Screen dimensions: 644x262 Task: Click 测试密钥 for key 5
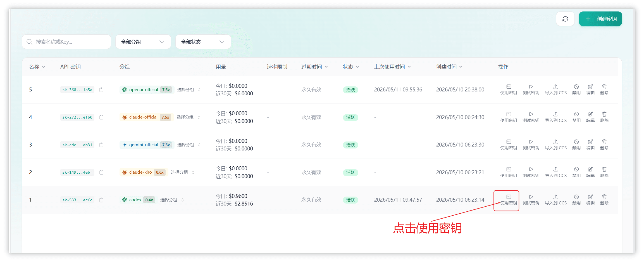pos(531,89)
